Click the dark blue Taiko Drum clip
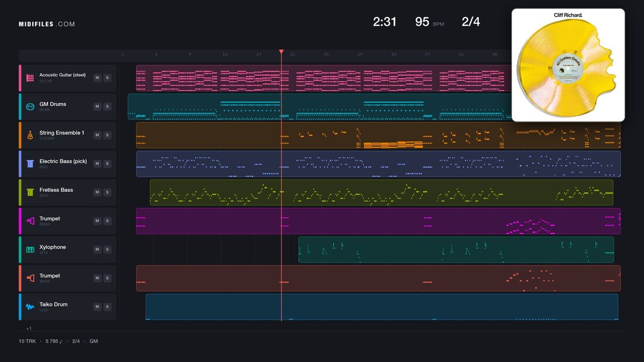 click(382, 306)
